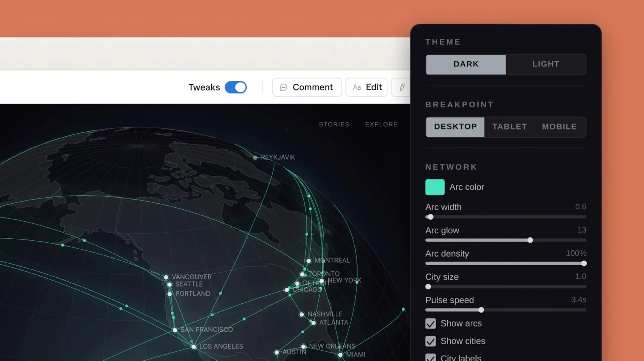Select the pencil edit icon

click(402, 87)
